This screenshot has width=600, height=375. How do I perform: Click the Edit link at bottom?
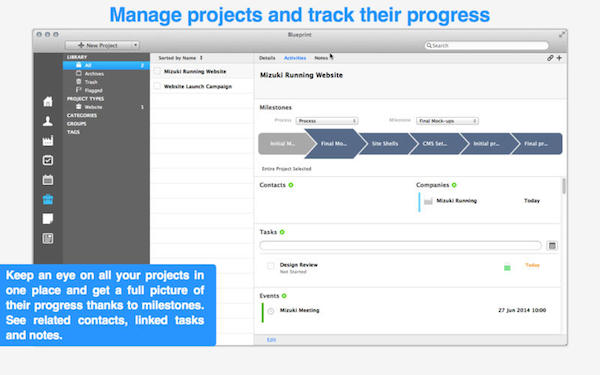pyautogui.click(x=271, y=340)
